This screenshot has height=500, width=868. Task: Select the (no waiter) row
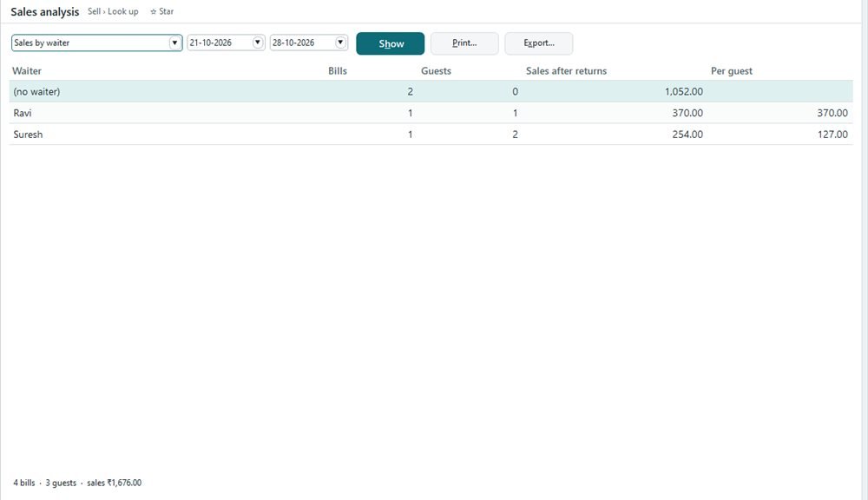[431, 91]
